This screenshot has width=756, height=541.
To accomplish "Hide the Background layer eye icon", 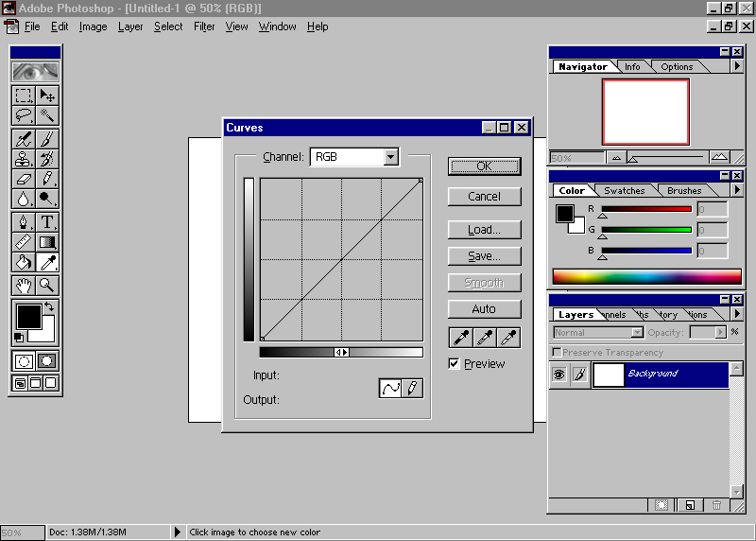I will [x=559, y=374].
